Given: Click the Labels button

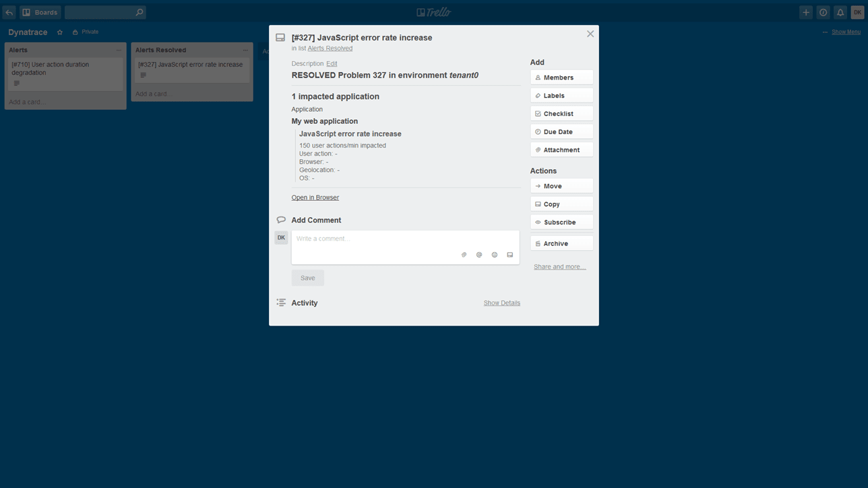Looking at the screenshot, I should pyautogui.click(x=561, y=96).
